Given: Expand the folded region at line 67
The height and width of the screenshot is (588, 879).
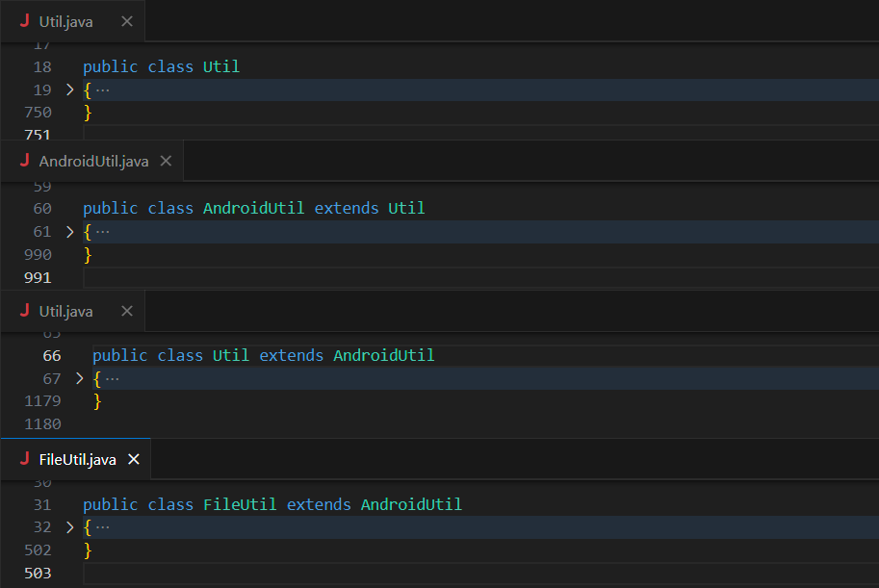Looking at the screenshot, I should 80,378.
